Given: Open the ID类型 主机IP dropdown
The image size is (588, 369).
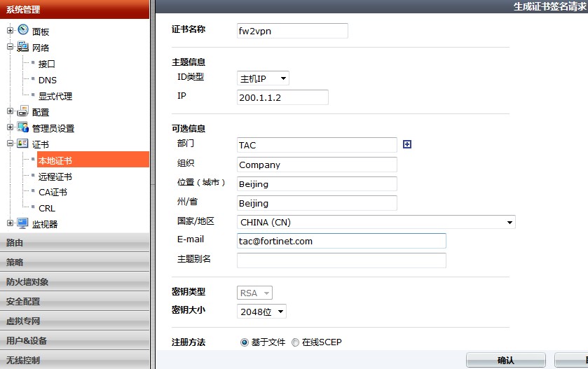Looking at the screenshot, I should 263,79.
